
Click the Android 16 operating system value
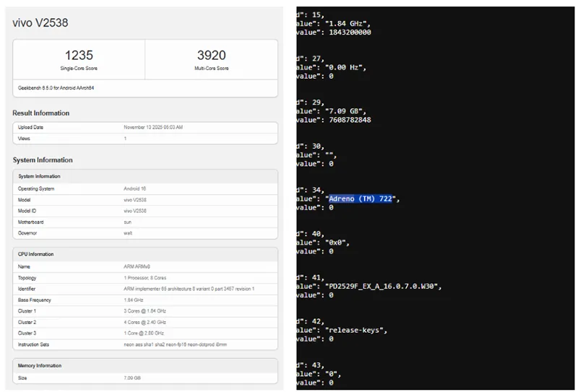point(135,188)
